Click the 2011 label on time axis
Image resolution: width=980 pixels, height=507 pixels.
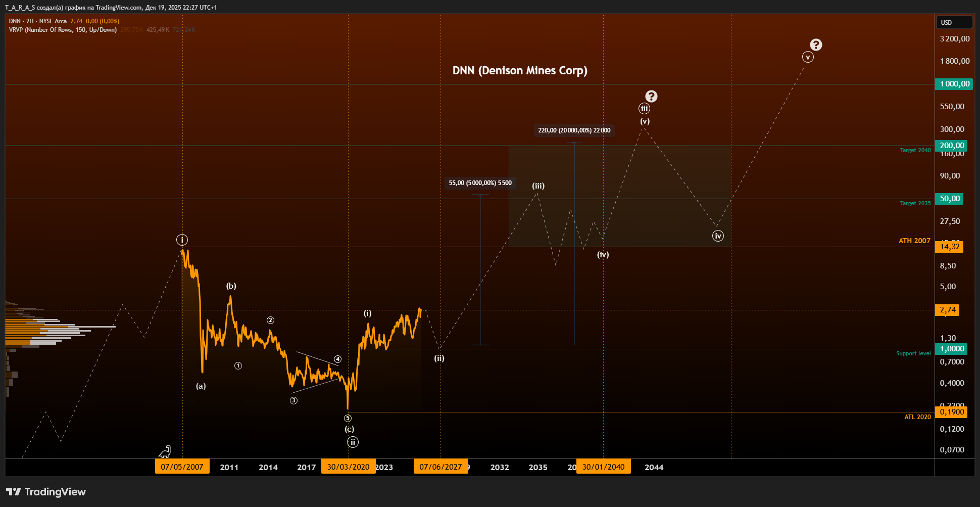point(229,468)
